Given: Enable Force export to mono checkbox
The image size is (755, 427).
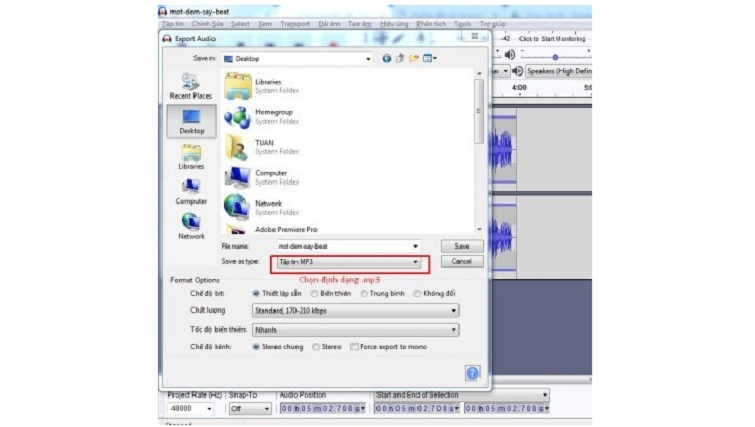Looking at the screenshot, I should (x=354, y=347).
